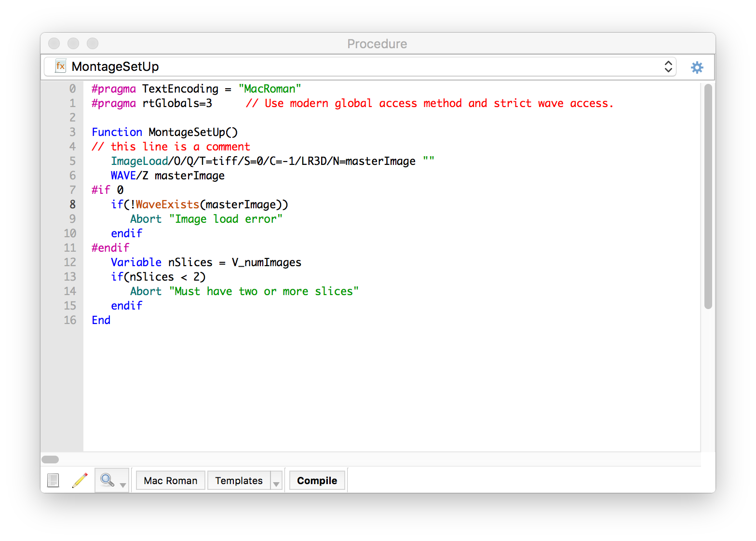Click the Compile button
Screen dimensions: 756x541
(x=317, y=480)
